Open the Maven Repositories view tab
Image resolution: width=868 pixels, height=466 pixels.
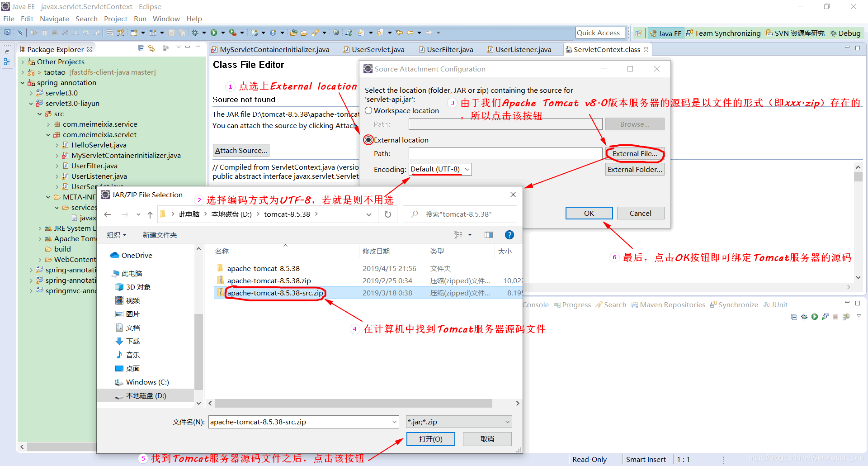click(668, 305)
